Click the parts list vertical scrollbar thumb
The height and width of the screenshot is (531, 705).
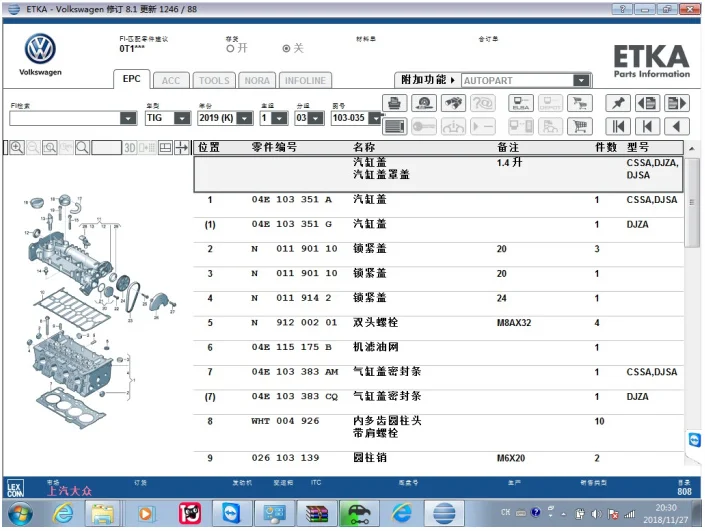click(x=692, y=202)
